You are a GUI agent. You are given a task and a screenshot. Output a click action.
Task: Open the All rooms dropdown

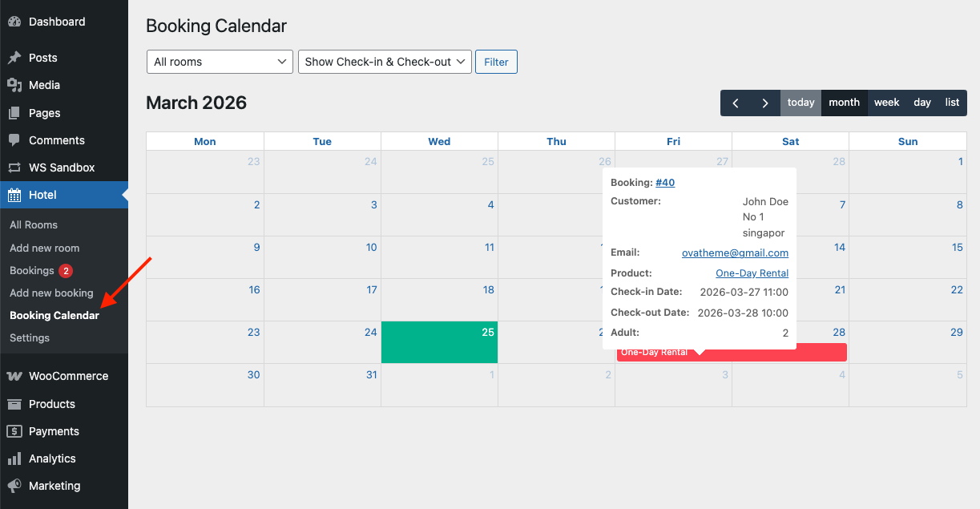(x=220, y=62)
